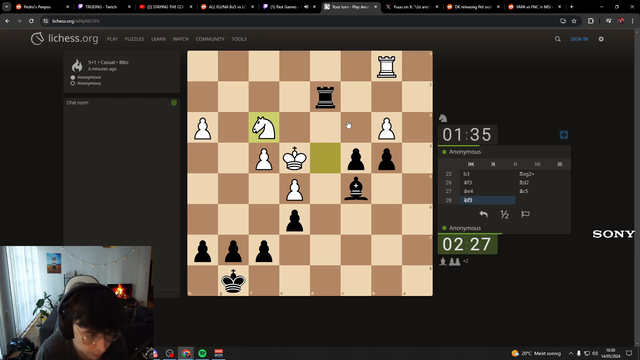Viewport: 640px width, 360px height.
Task: Give opponent more time with plus button
Action: point(564,135)
